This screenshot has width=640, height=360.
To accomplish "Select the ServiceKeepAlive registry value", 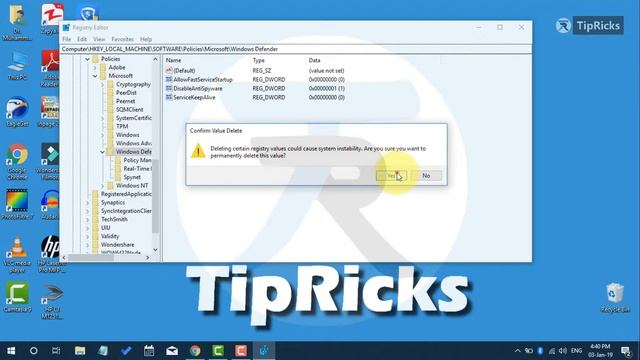I will [194, 98].
